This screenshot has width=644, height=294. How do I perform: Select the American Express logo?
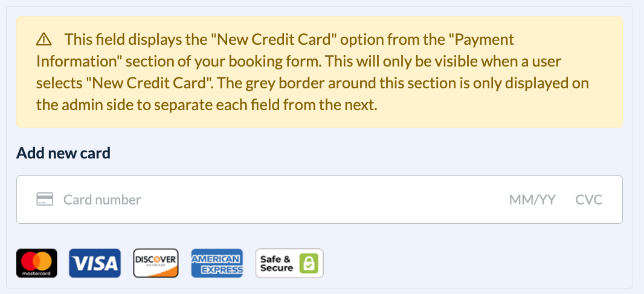coord(217,263)
